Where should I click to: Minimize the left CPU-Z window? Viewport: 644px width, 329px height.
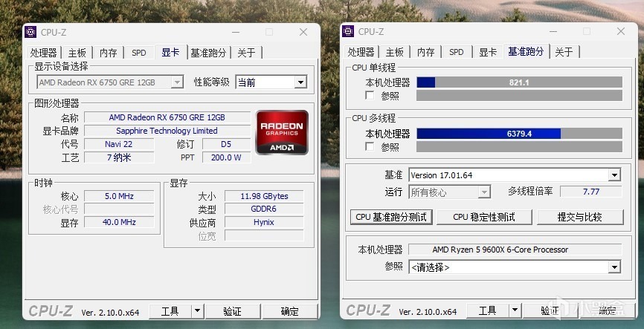point(236,32)
